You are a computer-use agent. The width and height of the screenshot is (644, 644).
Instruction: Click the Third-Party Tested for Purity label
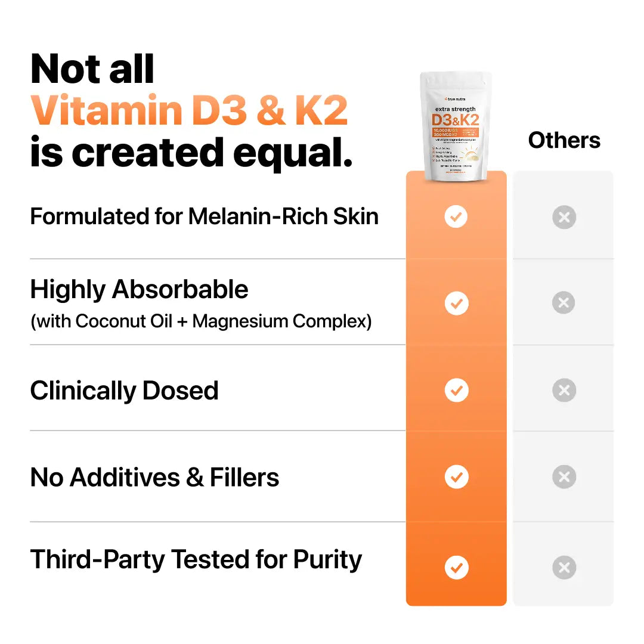point(196,560)
